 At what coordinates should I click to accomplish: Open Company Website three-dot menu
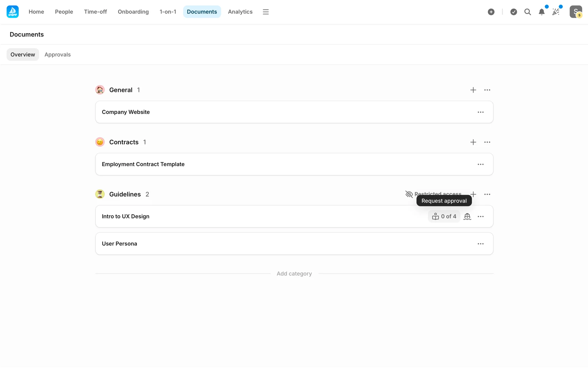coord(481,112)
